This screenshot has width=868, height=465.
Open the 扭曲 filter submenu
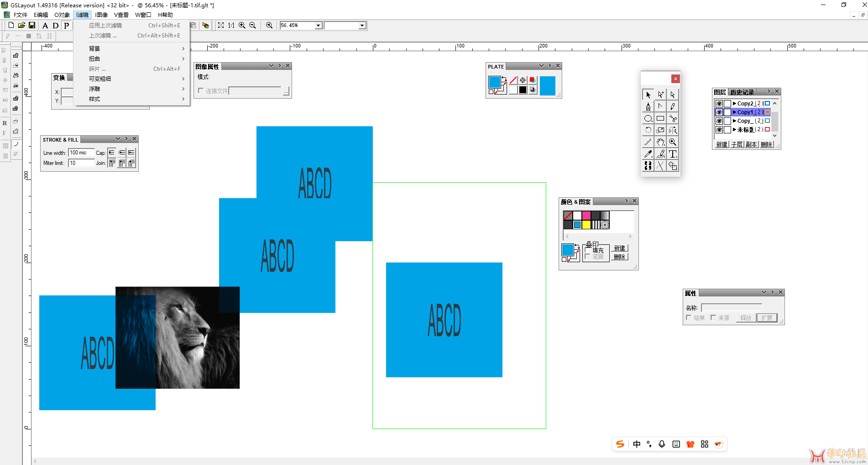132,58
